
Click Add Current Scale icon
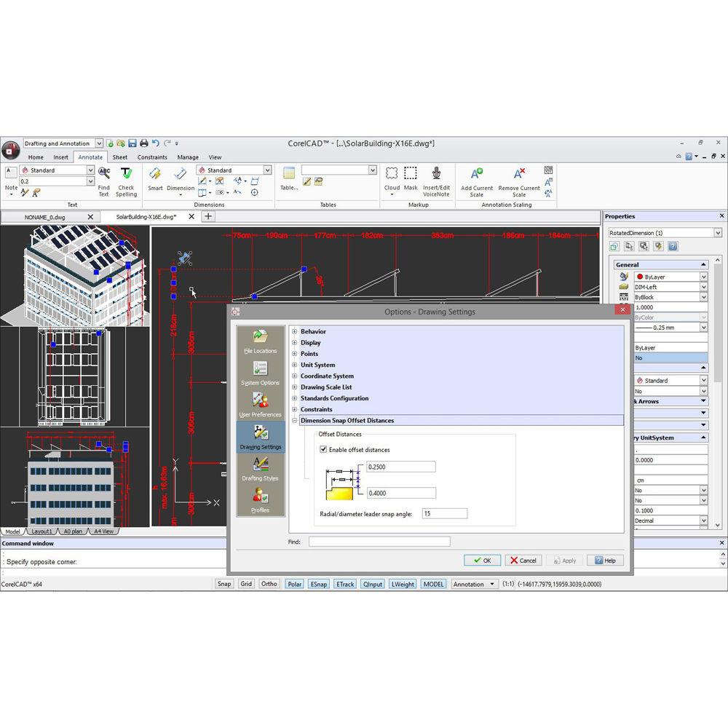coord(477,175)
